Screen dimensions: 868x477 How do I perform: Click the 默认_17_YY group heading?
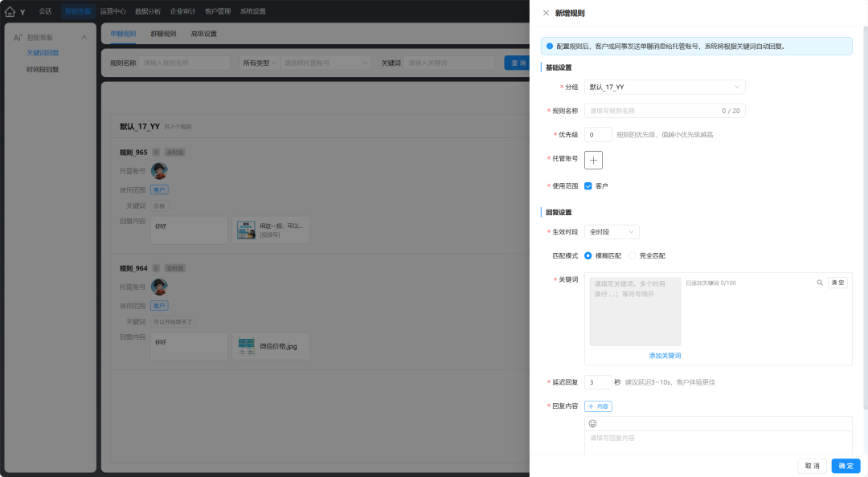coord(140,127)
